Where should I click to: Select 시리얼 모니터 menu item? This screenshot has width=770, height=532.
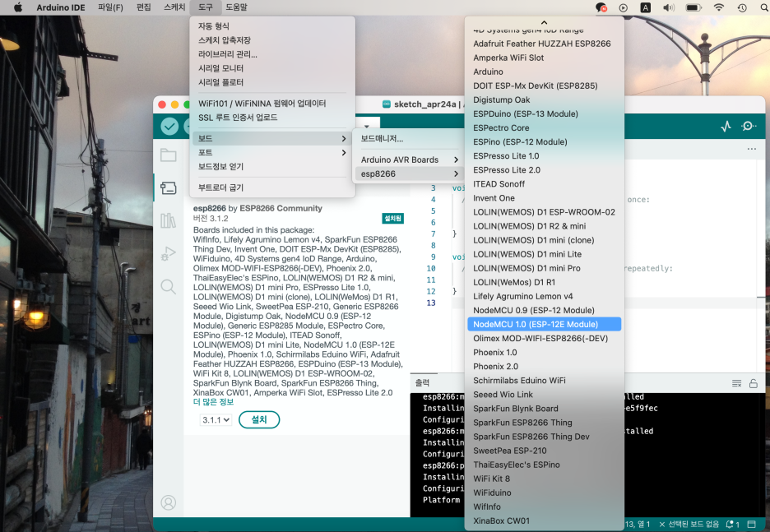coord(272,68)
